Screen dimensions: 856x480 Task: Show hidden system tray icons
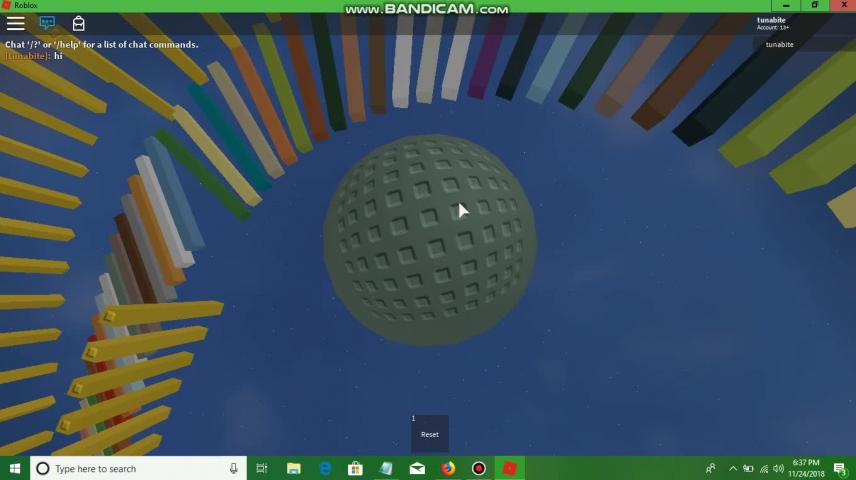click(733, 469)
